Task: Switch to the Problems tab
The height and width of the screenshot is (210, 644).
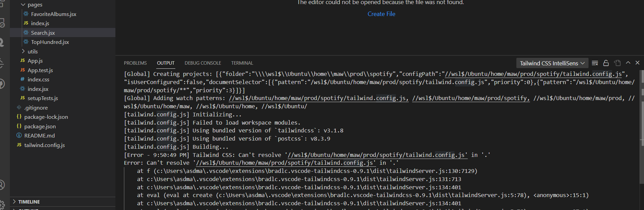Action: tap(135, 63)
